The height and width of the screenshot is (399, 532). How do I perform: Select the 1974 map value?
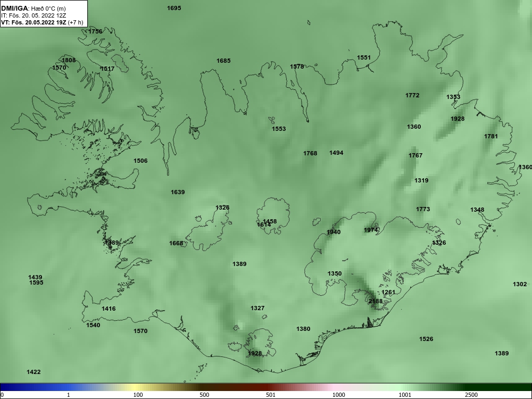[371, 230]
